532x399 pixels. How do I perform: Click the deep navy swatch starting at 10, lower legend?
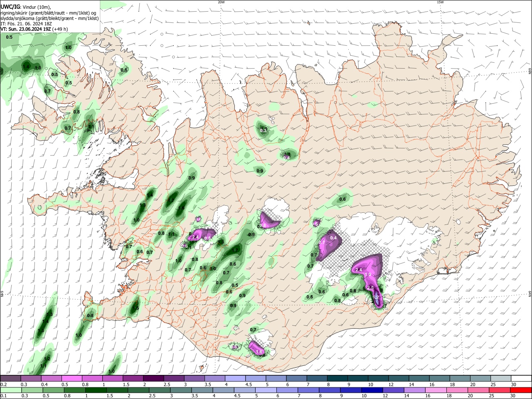pyautogui.click(x=372, y=390)
